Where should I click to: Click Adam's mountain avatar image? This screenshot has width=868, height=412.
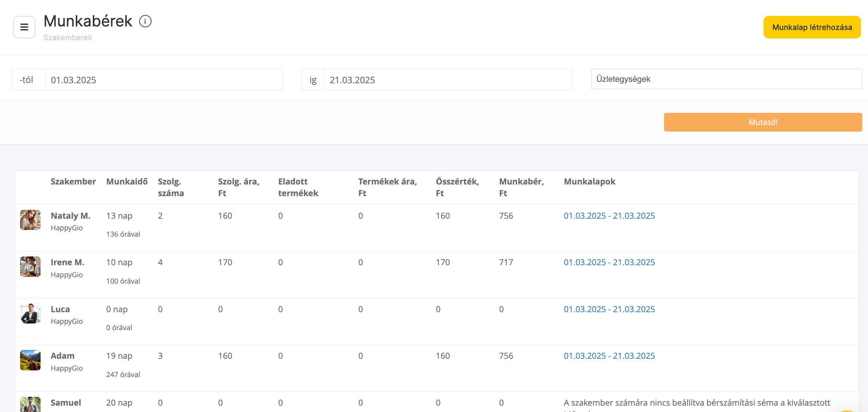point(30,360)
